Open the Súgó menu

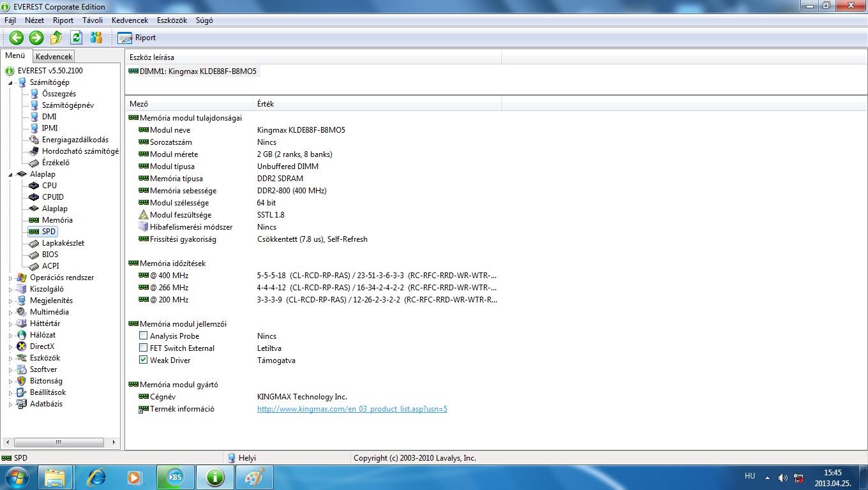coord(204,20)
